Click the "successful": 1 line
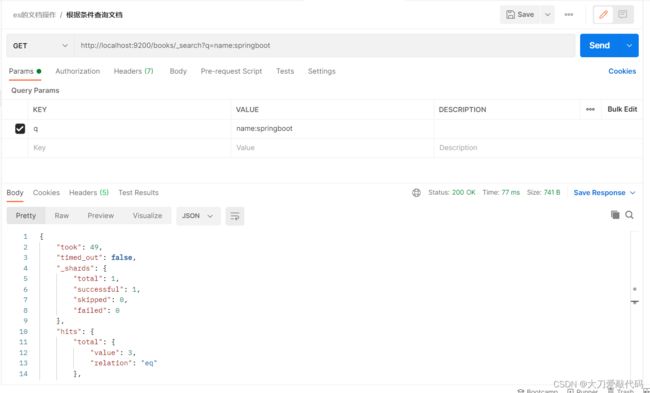650x393 pixels. [x=107, y=289]
